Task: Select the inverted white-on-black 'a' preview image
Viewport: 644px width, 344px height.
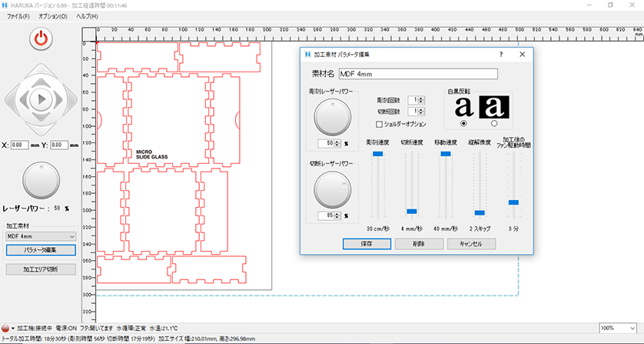Action: pos(493,106)
